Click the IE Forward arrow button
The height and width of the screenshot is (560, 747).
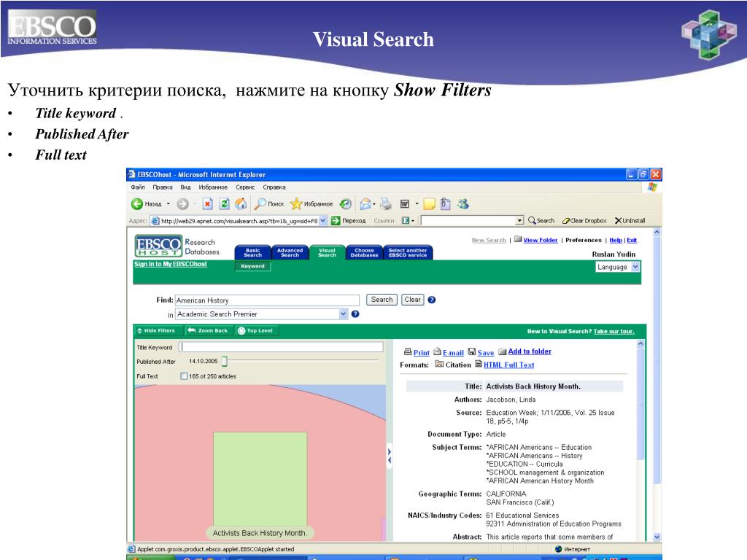point(182,204)
